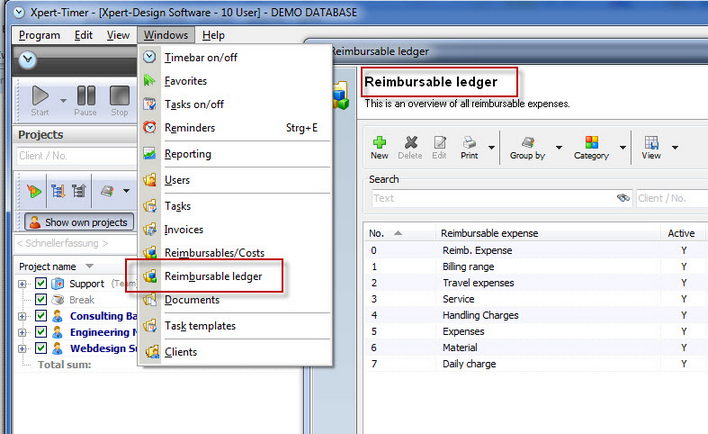Click the clock icon on the timebar
Screen dimensions: 708x434
28,60
